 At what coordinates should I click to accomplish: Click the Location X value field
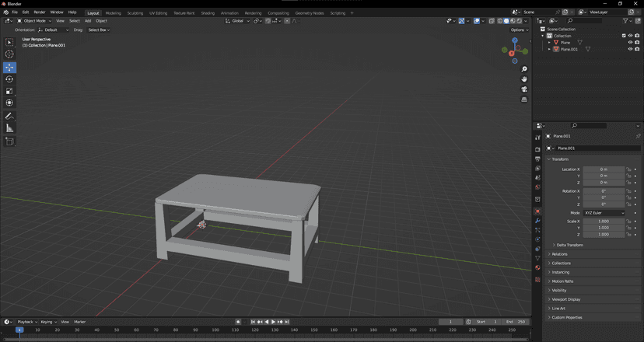point(604,169)
